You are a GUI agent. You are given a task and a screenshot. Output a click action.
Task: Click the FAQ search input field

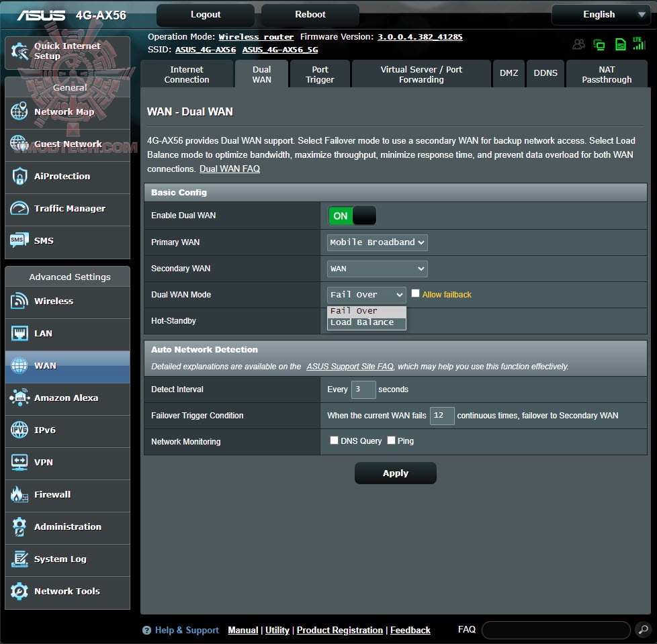(x=556, y=630)
